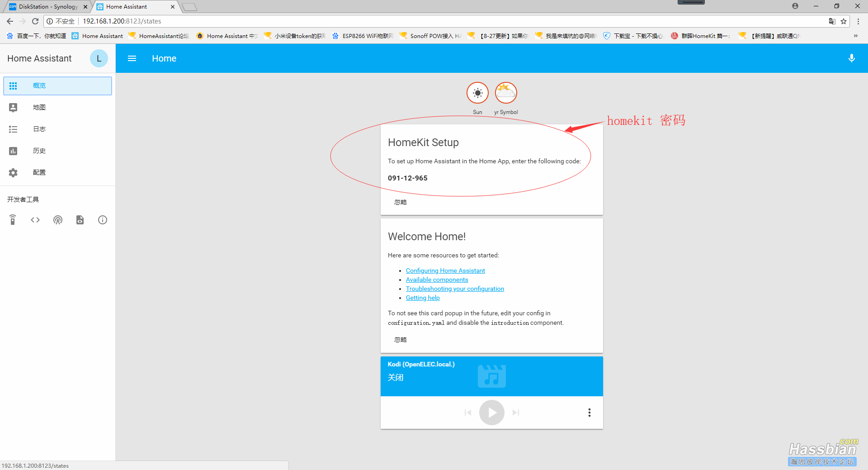Image resolution: width=868 pixels, height=470 pixels.
Task: Open Home Assistant bookmark in bookmarks bar
Action: click(97, 36)
